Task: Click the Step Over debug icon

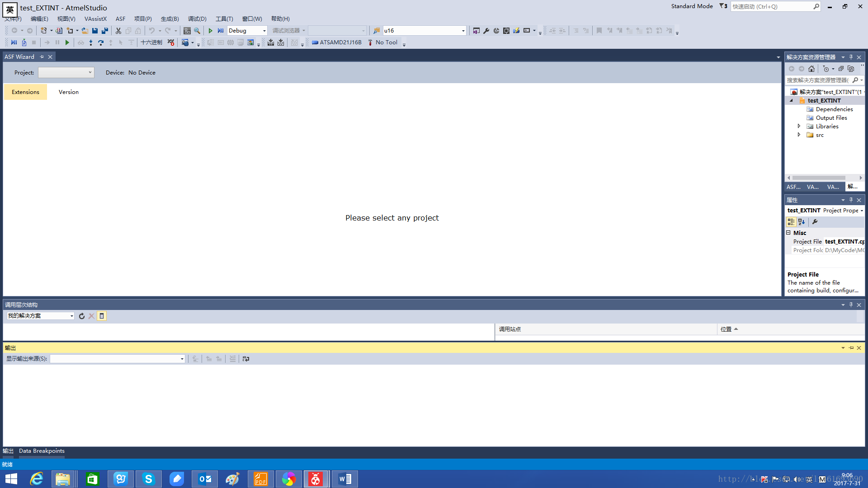Action: click(x=101, y=42)
